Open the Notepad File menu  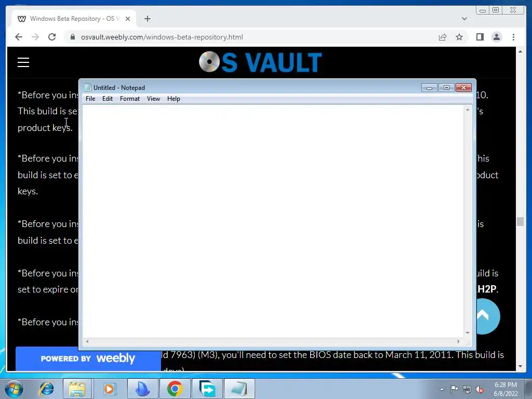(x=90, y=99)
